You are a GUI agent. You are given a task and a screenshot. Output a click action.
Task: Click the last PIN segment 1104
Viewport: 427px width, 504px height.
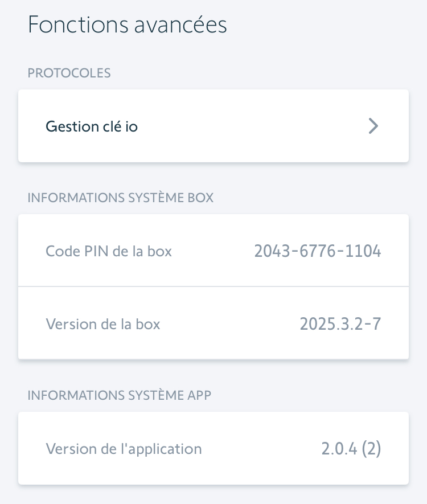(x=364, y=251)
